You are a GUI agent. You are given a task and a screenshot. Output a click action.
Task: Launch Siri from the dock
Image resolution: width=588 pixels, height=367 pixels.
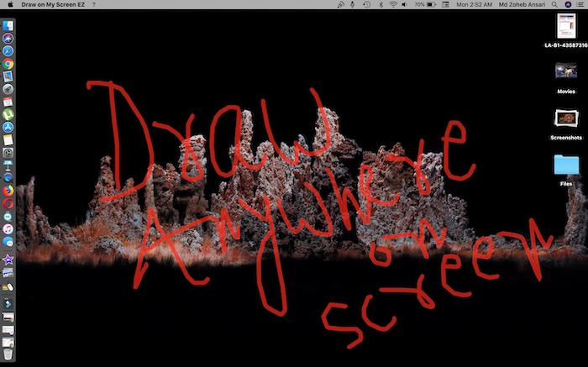(x=8, y=39)
